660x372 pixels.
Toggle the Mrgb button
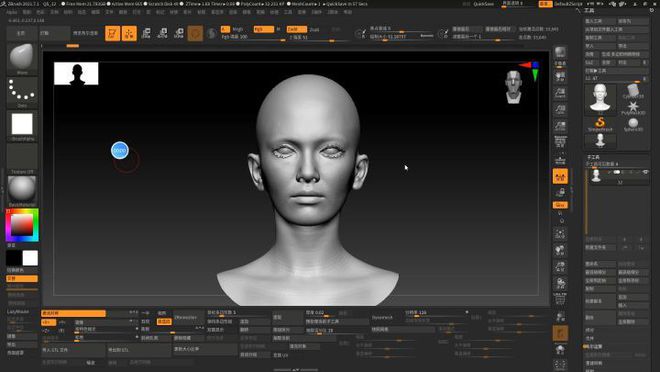238,29
